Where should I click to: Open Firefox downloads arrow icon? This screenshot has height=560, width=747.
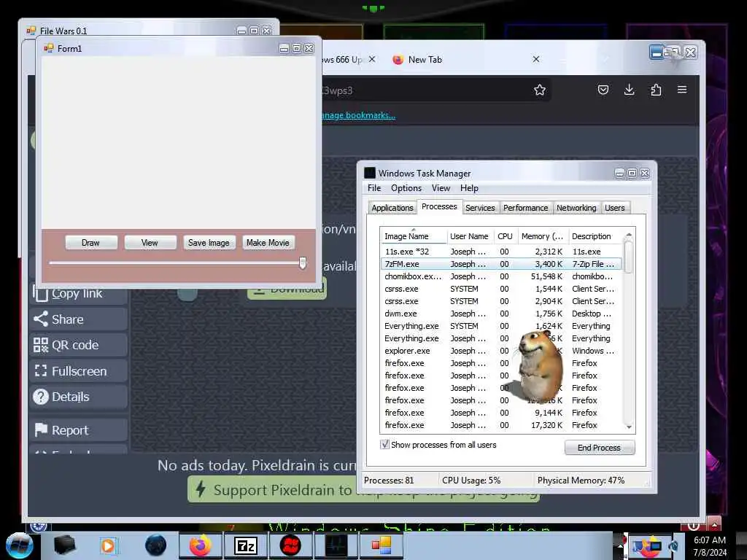[630, 90]
